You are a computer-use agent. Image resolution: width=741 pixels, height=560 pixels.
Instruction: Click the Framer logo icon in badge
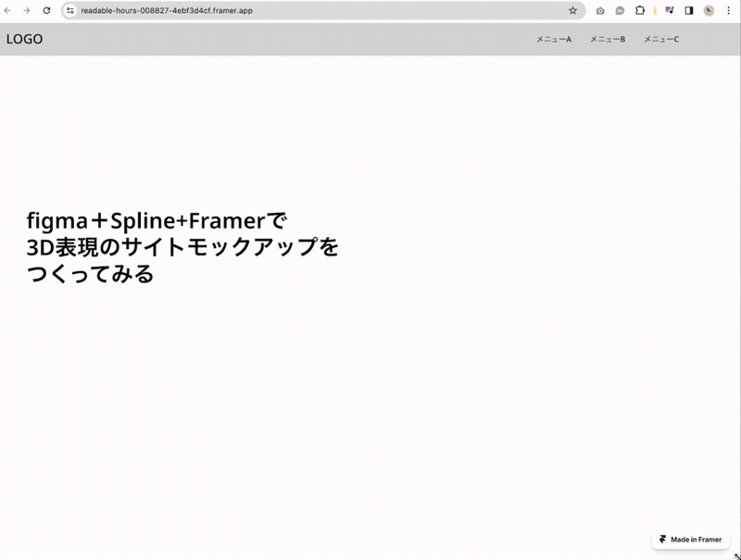tap(663, 540)
